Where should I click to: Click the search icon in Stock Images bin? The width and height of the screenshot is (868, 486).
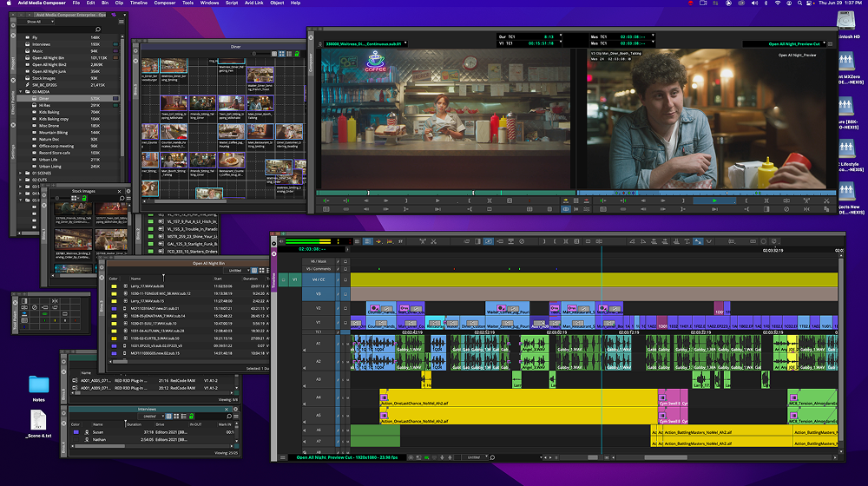click(122, 198)
